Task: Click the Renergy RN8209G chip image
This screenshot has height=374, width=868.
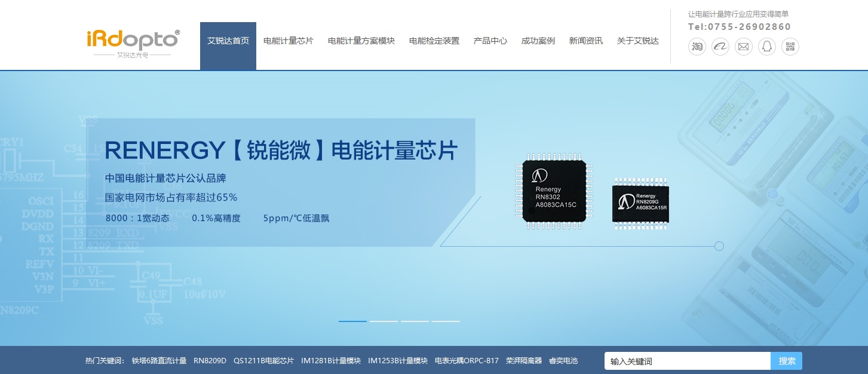Action: point(640,204)
